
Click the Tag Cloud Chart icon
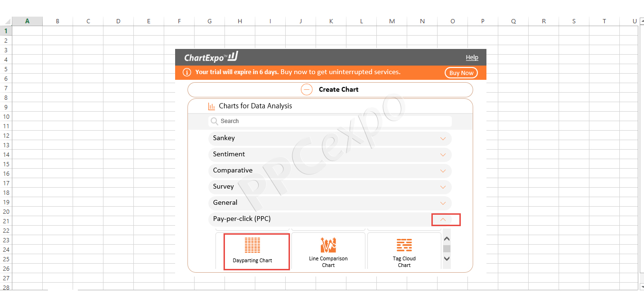[x=404, y=245]
